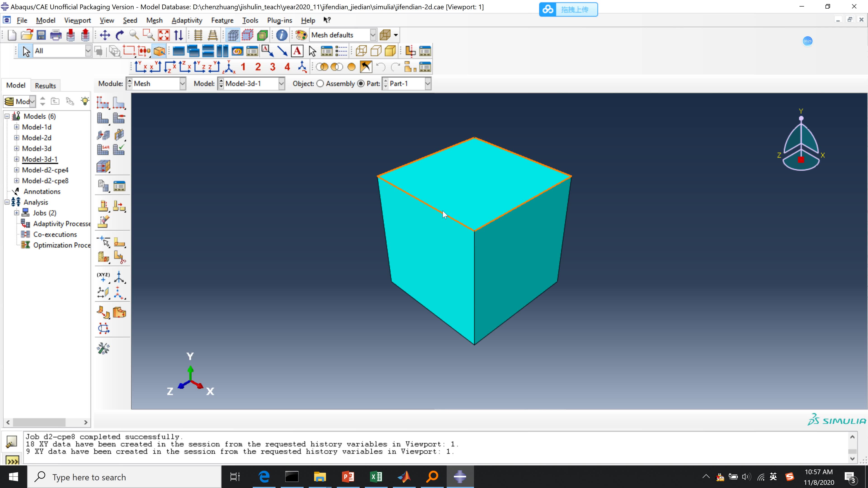Viewport: 868px width, 488px height.
Task: Select the Seed Part tool
Action: point(103,103)
